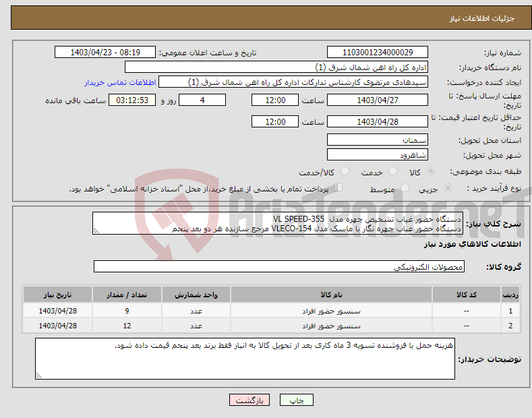532x418 pixels.
Task: Click row number 1 cell
Action: point(510,311)
